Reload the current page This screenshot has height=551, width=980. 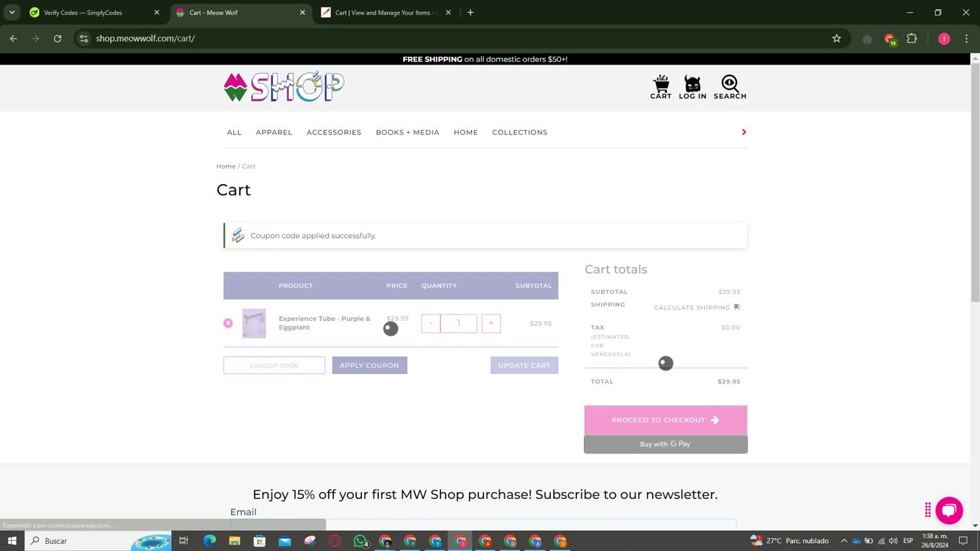tap(57, 39)
